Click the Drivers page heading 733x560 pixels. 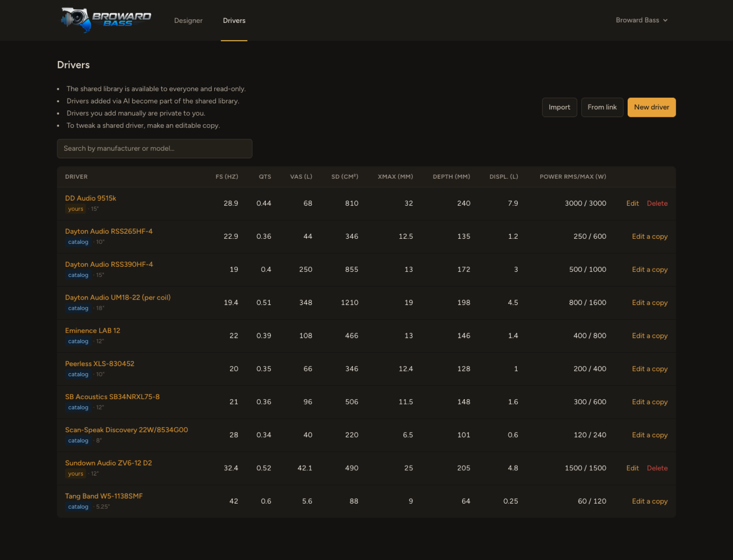pos(73,65)
